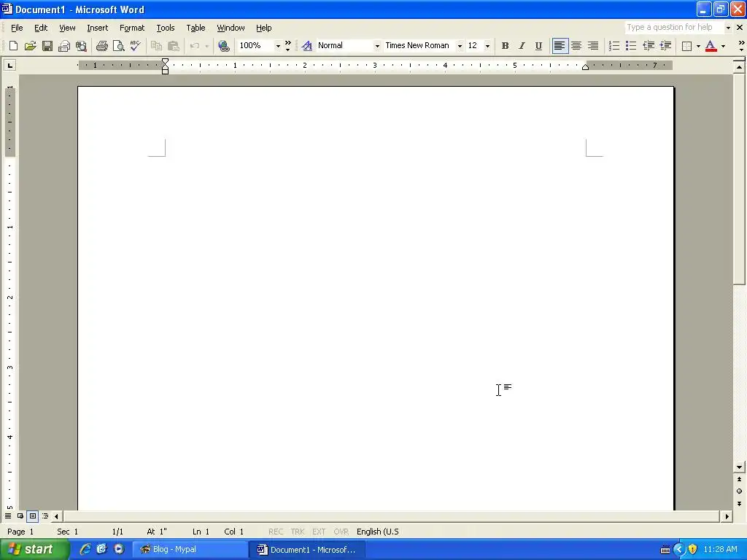Toggle Italic formatting
Screen dimensions: 747x560
pos(522,46)
